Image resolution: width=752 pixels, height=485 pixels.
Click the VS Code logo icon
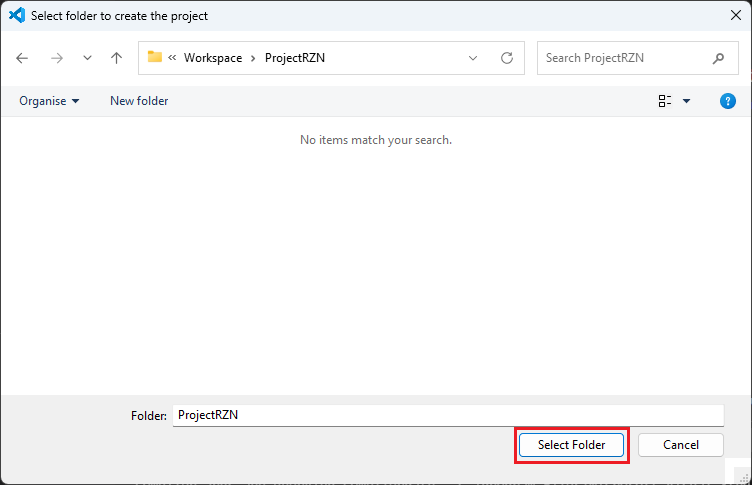pos(17,15)
